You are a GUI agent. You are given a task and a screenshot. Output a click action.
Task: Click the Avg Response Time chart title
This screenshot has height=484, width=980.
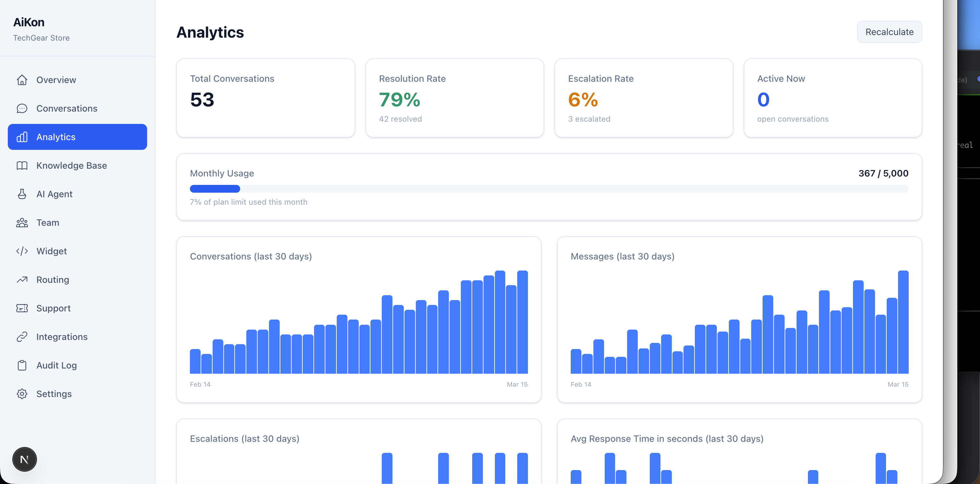point(667,439)
